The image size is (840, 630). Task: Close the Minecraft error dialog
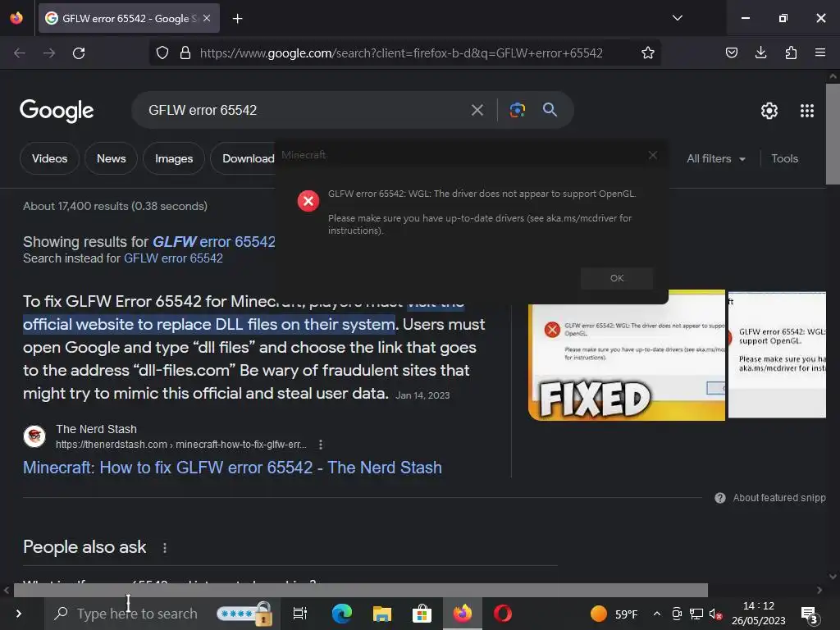click(x=652, y=155)
